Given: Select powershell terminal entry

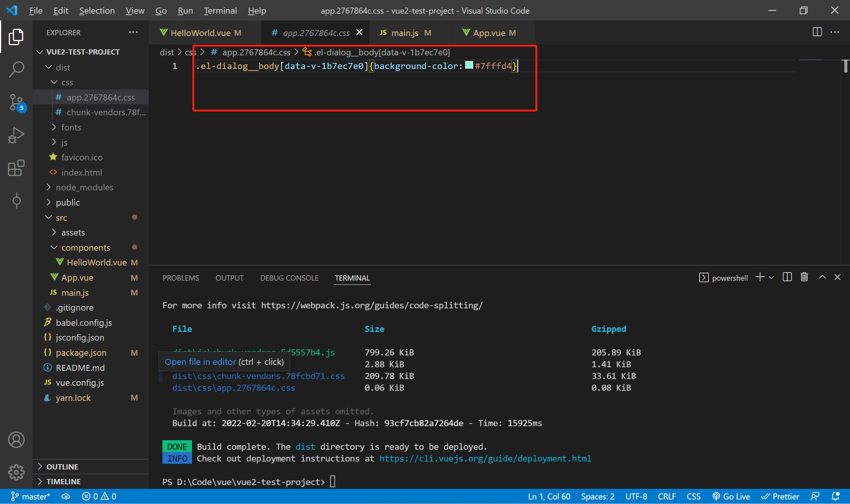Looking at the screenshot, I should (x=723, y=278).
